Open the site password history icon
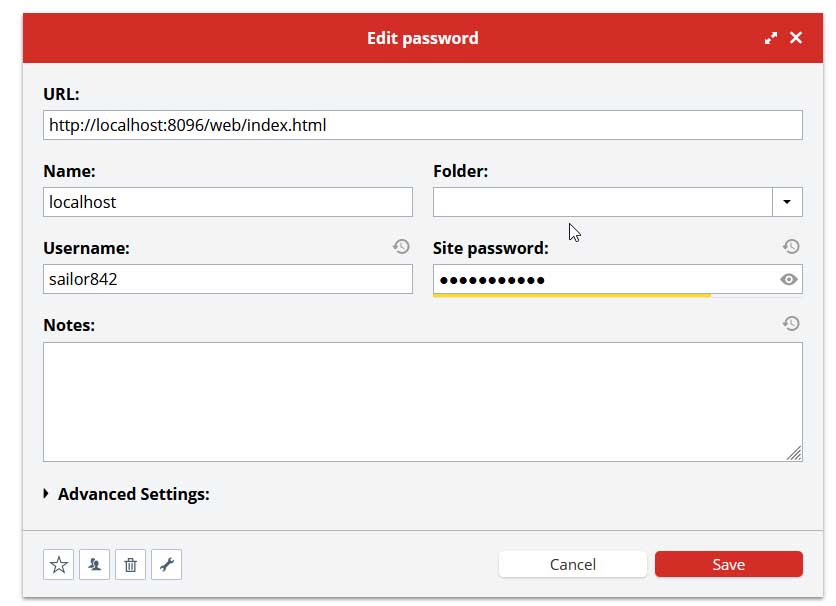The width and height of the screenshot is (836, 606). tap(790, 246)
